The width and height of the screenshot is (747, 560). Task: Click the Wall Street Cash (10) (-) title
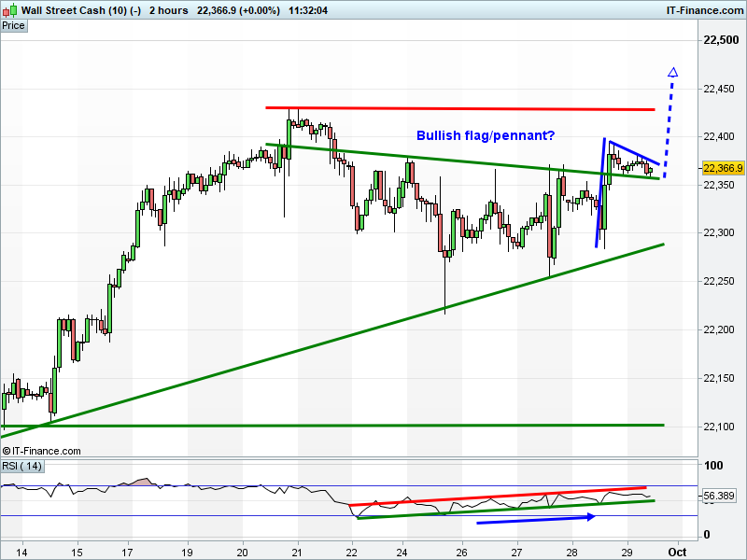coord(81,10)
